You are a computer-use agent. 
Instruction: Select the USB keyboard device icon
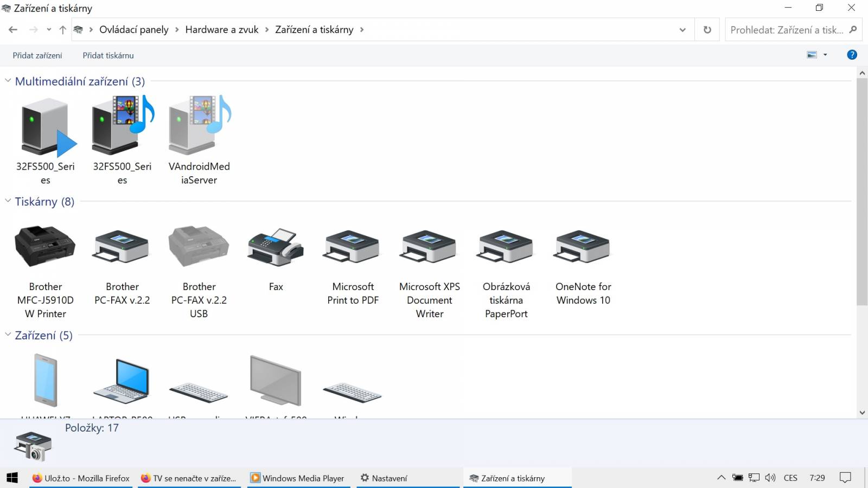click(199, 391)
